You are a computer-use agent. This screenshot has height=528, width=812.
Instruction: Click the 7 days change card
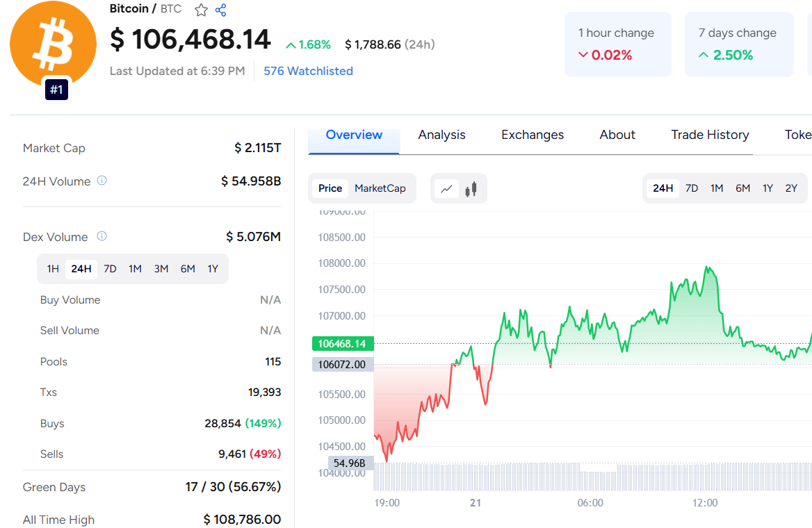coord(739,44)
